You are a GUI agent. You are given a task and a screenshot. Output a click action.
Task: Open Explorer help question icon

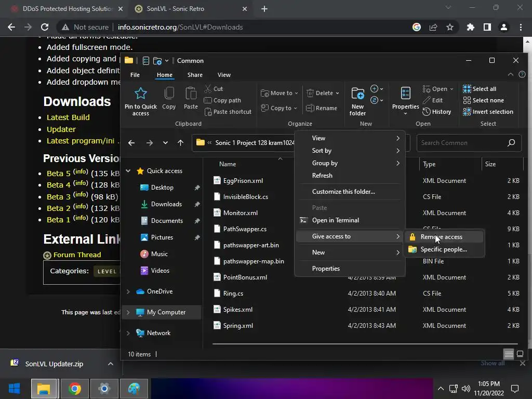click(522, 74)
